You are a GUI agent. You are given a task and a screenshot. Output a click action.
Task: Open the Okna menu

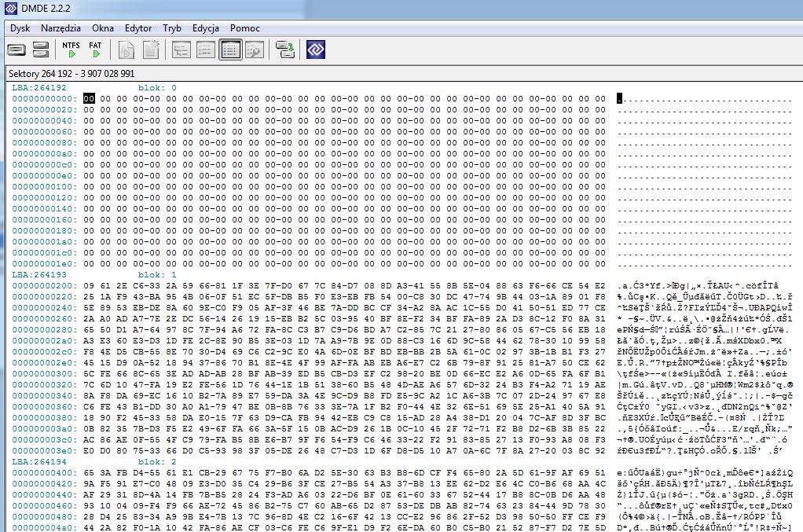coord(103,28)
